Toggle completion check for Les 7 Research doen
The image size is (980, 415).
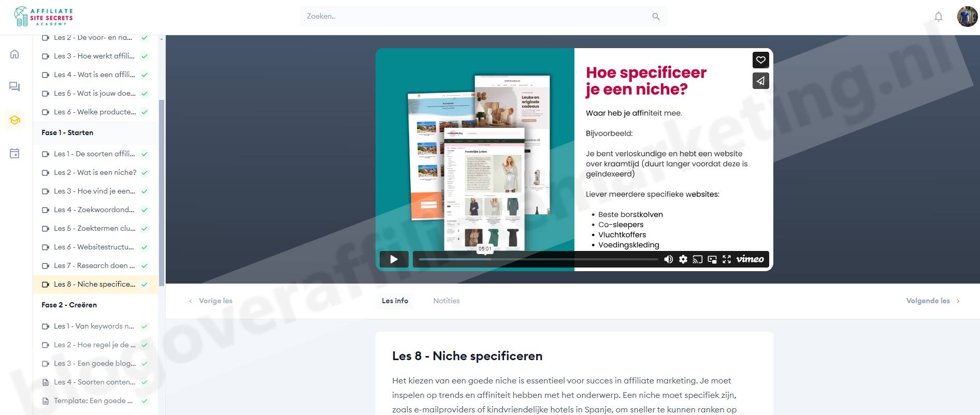click(x=145, y=266)
